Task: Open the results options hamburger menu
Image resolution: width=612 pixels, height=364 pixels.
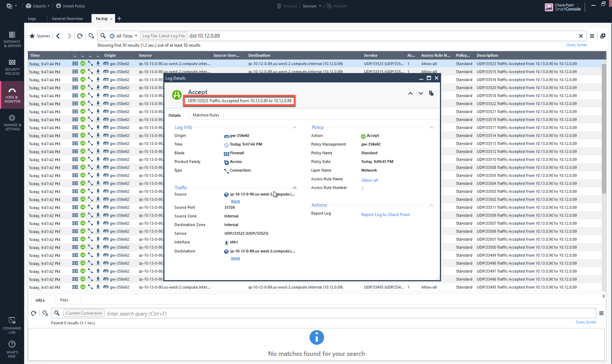Action: 592,36
